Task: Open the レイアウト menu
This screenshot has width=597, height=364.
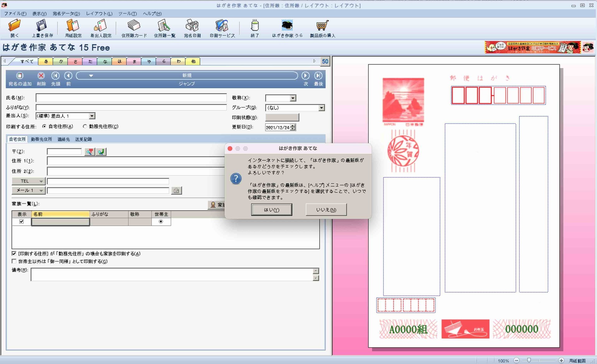Action: pos(99,14)
